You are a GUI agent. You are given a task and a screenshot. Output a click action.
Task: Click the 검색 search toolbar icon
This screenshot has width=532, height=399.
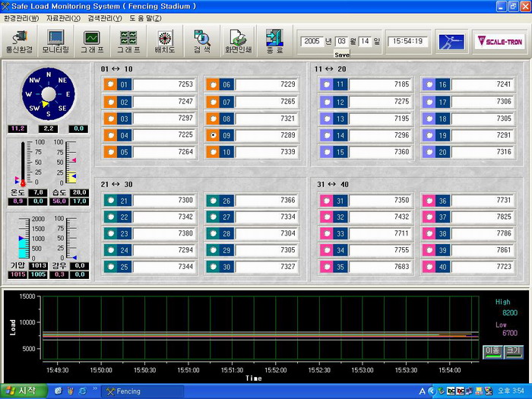tap(201, 40)
